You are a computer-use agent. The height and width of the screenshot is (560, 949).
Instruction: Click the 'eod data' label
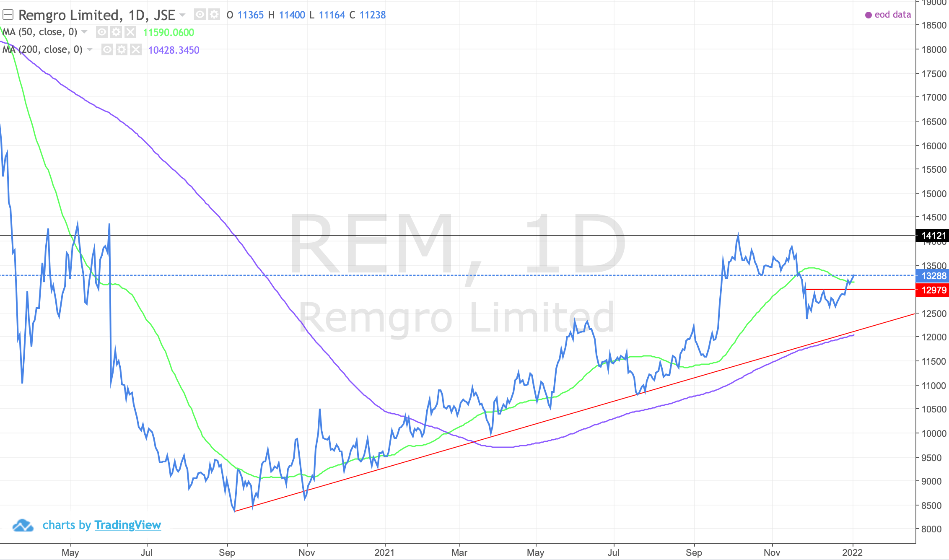point(893,15)
